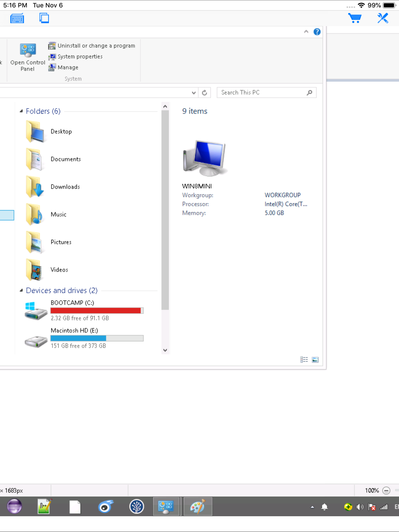Click the zoom out minus button
Image resolution: width=399 pixels, height=532 pixels.
[386, 490]
